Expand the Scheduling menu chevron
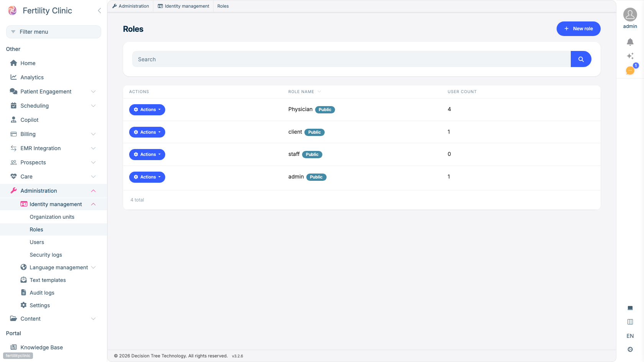This screenshot has height=362, width=644. 93,106
